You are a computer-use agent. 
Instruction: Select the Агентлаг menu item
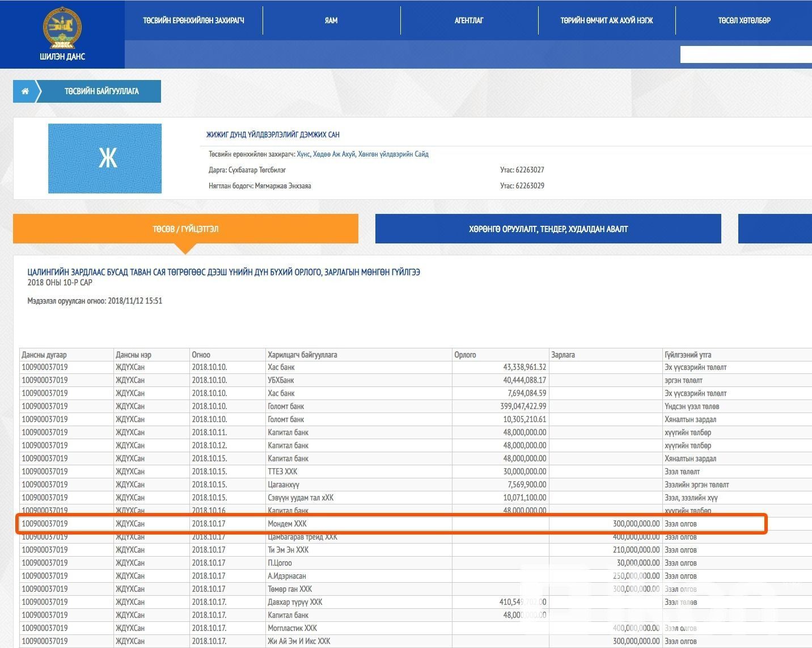click(469, 20)
